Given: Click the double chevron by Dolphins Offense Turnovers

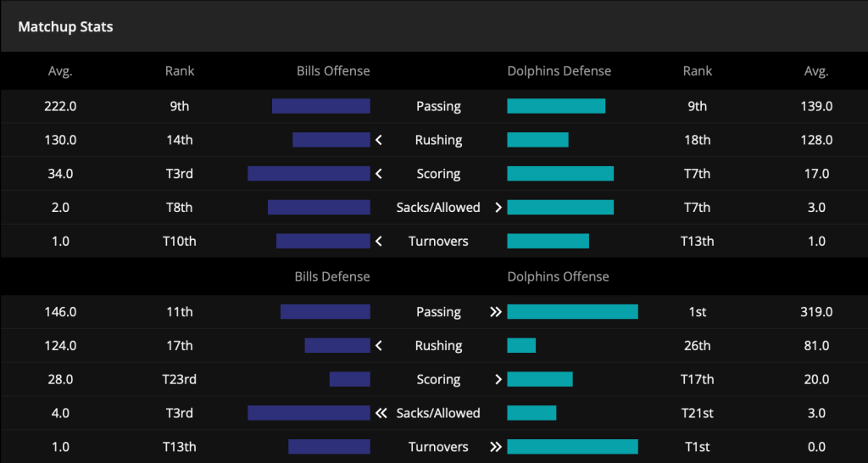Looking at the screenshot, I should 496,447.
